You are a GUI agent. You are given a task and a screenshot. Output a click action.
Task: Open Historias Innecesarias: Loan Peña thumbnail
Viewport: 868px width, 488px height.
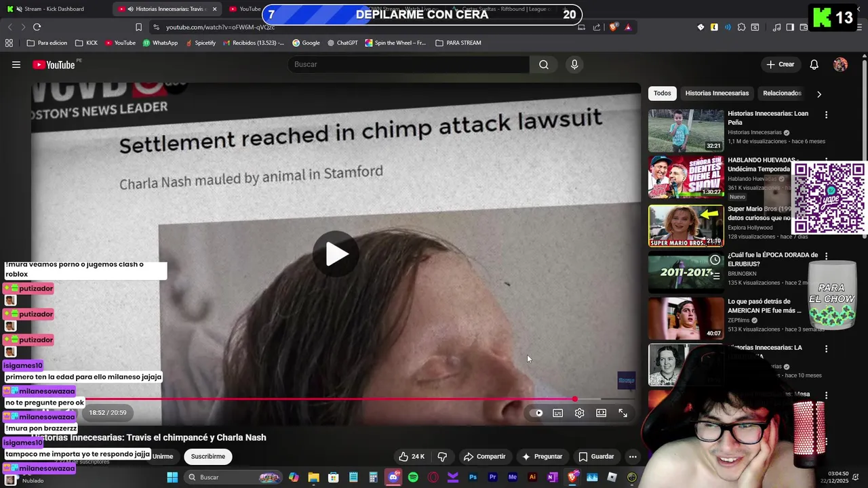click(686, 131)
